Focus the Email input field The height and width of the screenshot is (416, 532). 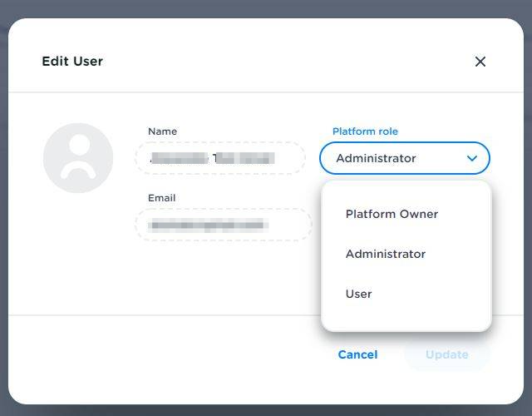click(223, 225)
